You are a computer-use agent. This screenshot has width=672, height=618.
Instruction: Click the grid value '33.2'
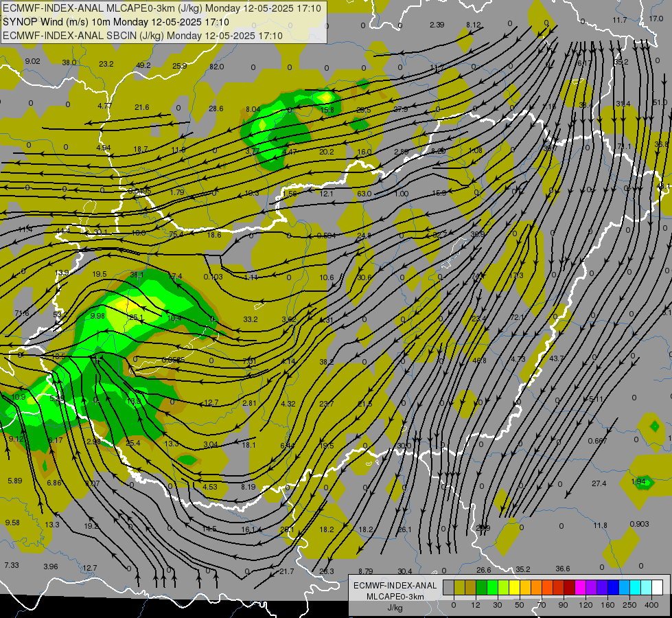point(251,319)
